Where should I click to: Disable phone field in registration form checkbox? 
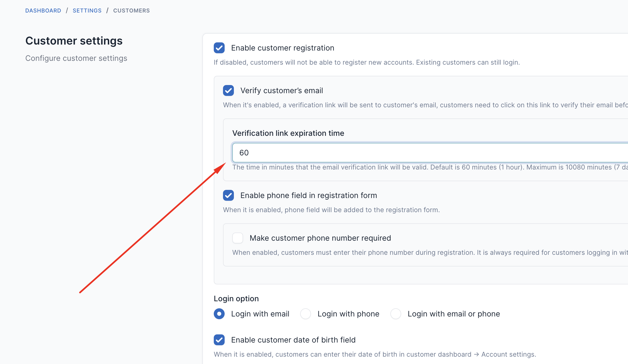pyautogui.click(x=228, y=195)
